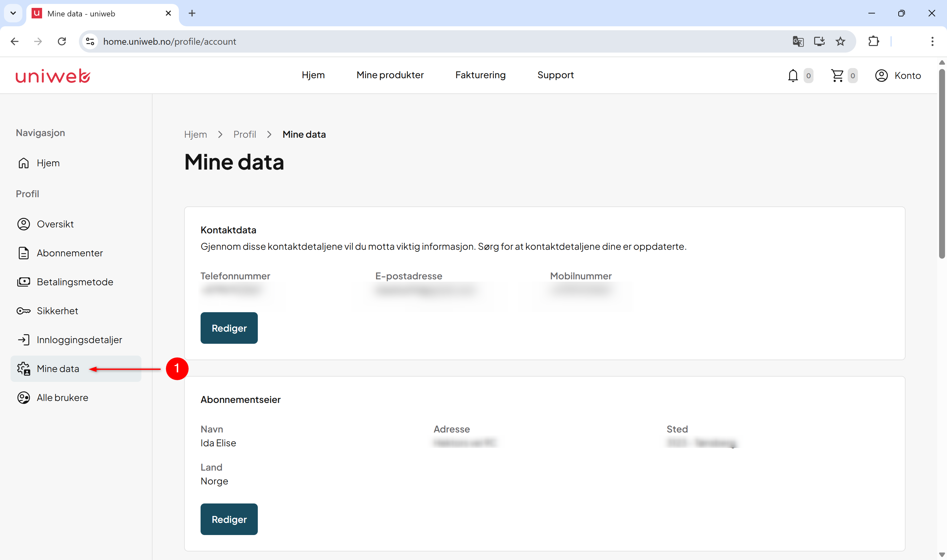Screen dimensions: 947x560
Task: Click the Innloggingsdetaljer login arrow icon
Action: click(23, 339)
